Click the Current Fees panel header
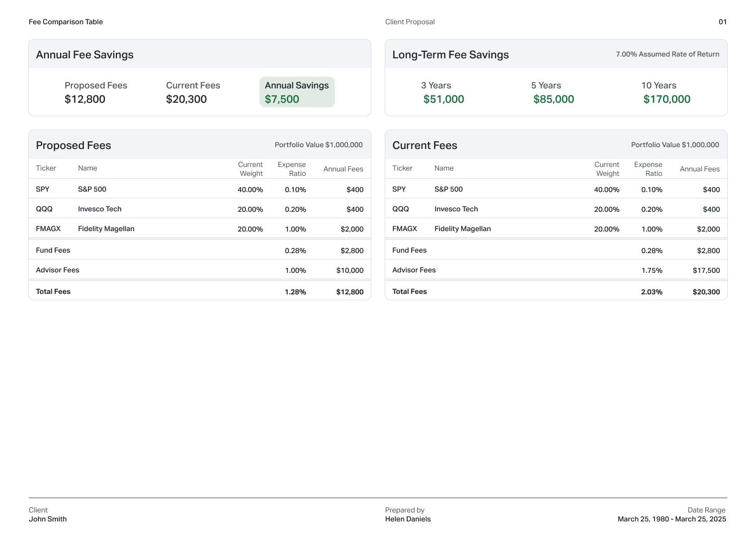756x534 pixels. [425, 145]
